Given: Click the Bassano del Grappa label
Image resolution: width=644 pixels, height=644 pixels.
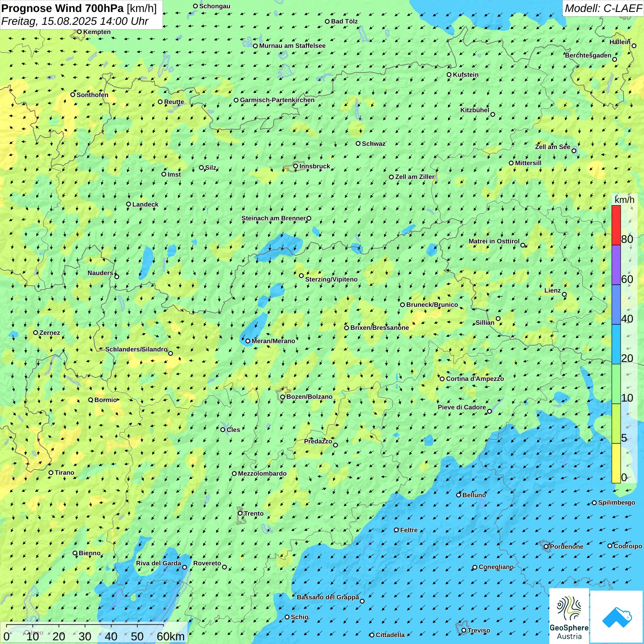Looking at the screenshot, I should (x=328, y=597).
